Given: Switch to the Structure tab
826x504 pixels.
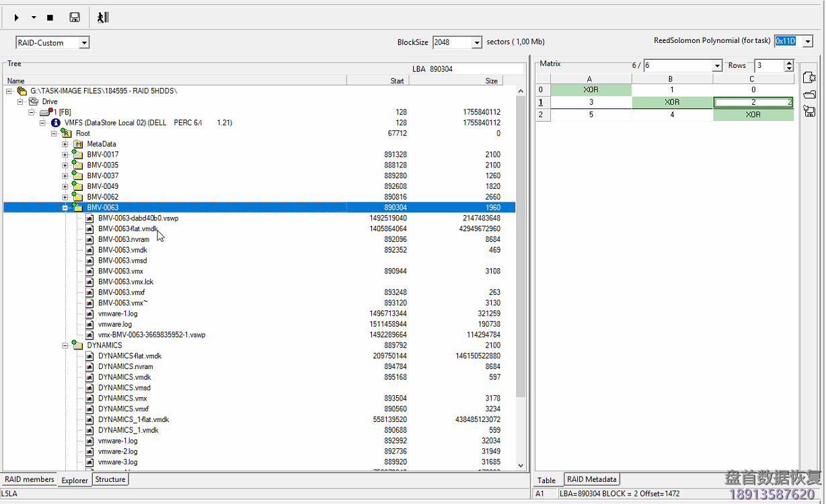Looking at the screenshot, I should [110, 480].
